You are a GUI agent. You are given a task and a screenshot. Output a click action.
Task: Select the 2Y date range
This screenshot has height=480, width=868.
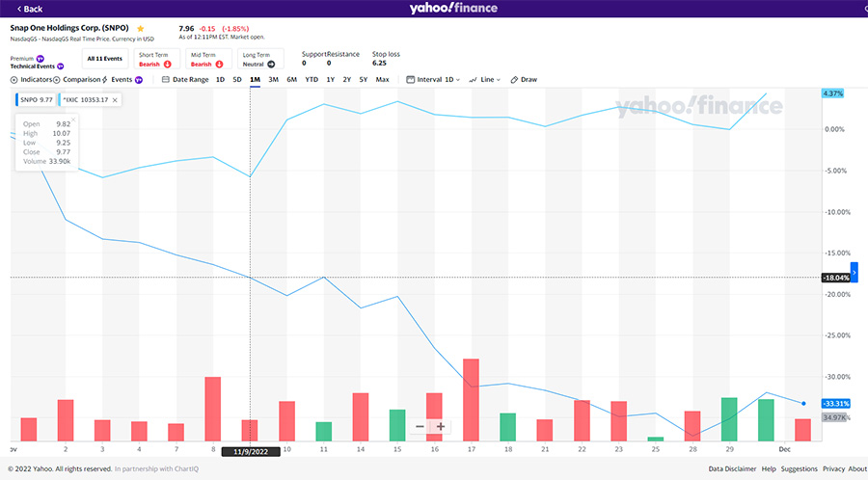[x=347, y=80]
